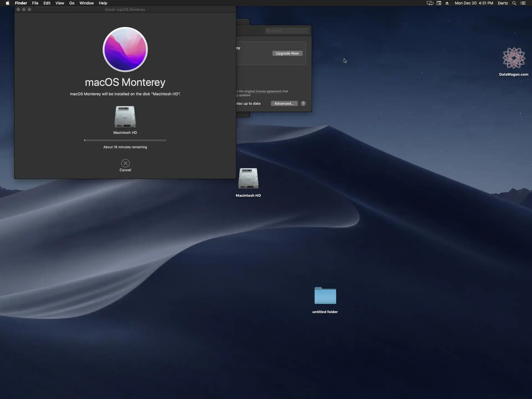The image size is (532, 399).
Task: Click the help question mark button
Action: click(303, 103)
